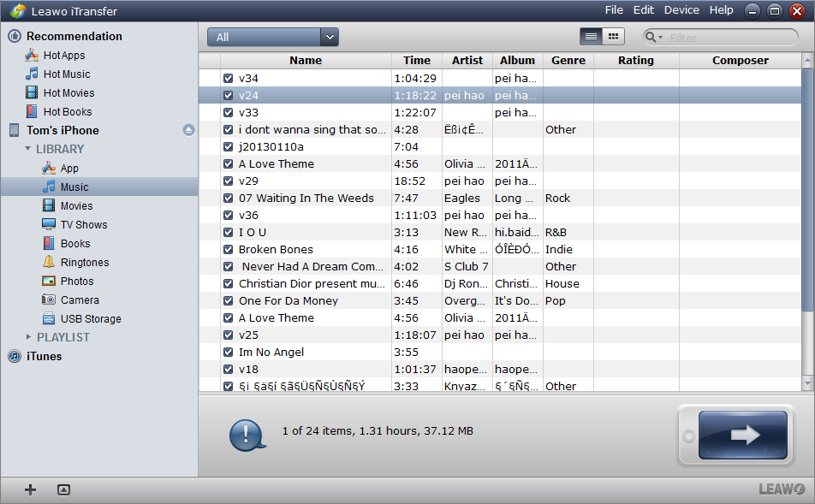Click the Hot Books icon
This screenshot has width=815, height=504.
point(32,111)
